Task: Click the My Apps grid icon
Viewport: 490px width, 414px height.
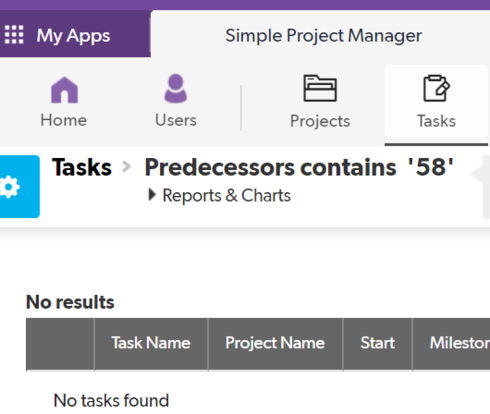Action: point(14,35)
